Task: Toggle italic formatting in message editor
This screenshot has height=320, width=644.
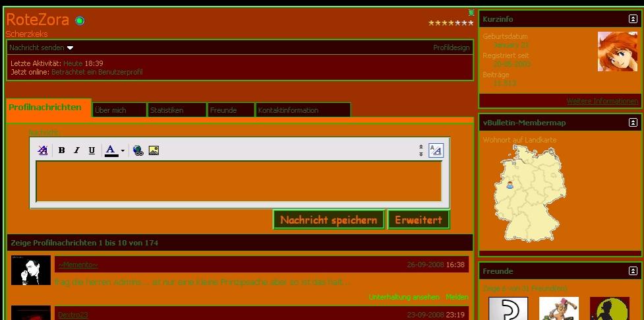Action: click(x=76, y=150)
